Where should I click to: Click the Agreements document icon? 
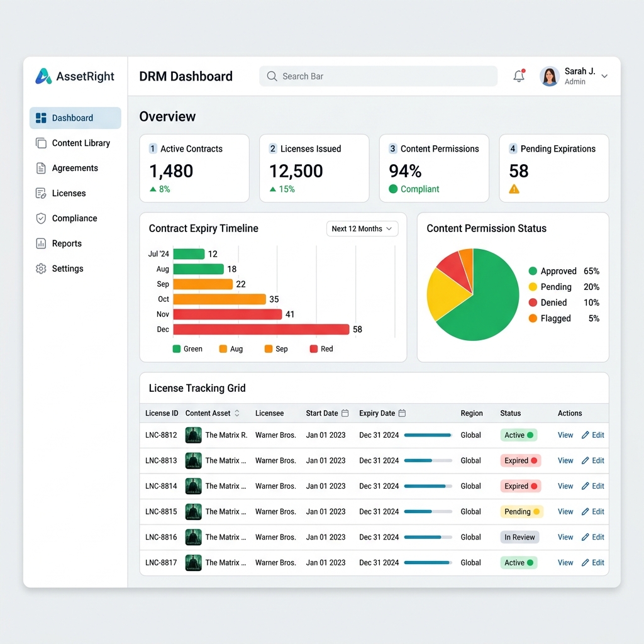[x=41, y=168]
